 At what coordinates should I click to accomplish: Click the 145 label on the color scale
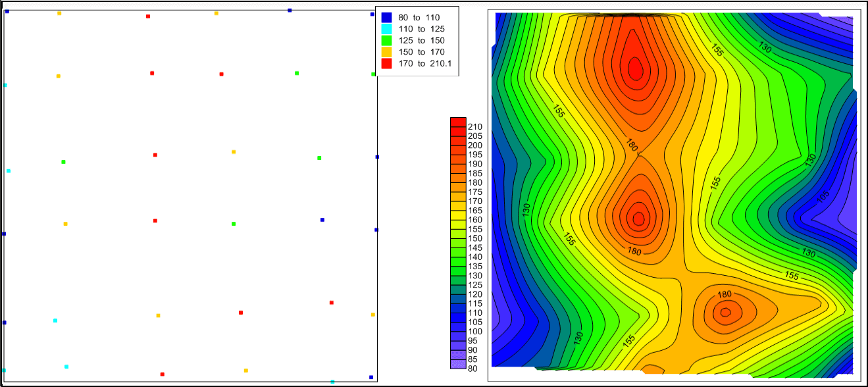[475, 247]
